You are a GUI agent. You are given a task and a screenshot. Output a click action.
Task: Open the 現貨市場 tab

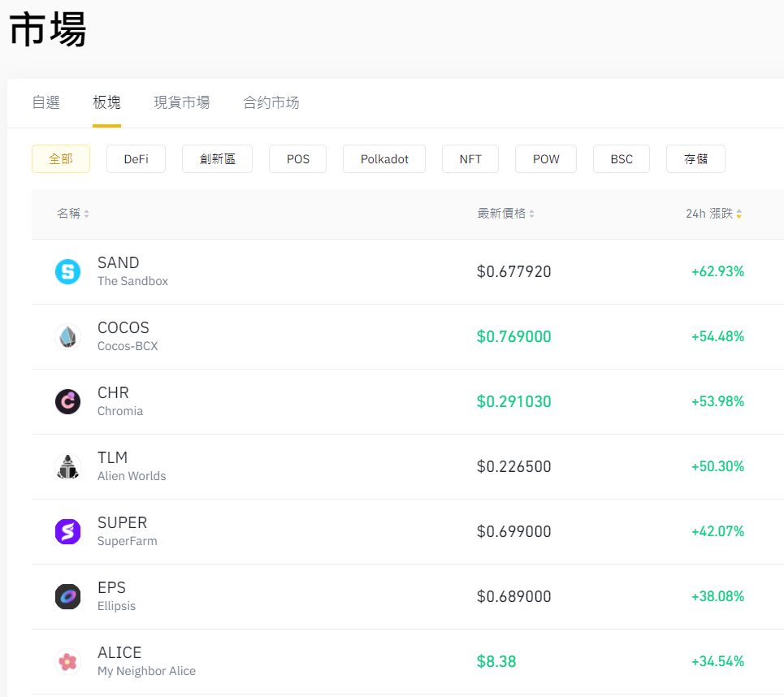pos(181,102)
